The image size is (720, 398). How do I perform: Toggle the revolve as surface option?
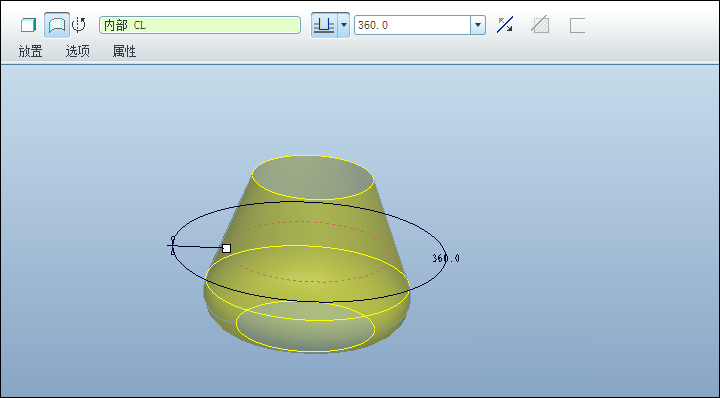(x=57, y=25)
